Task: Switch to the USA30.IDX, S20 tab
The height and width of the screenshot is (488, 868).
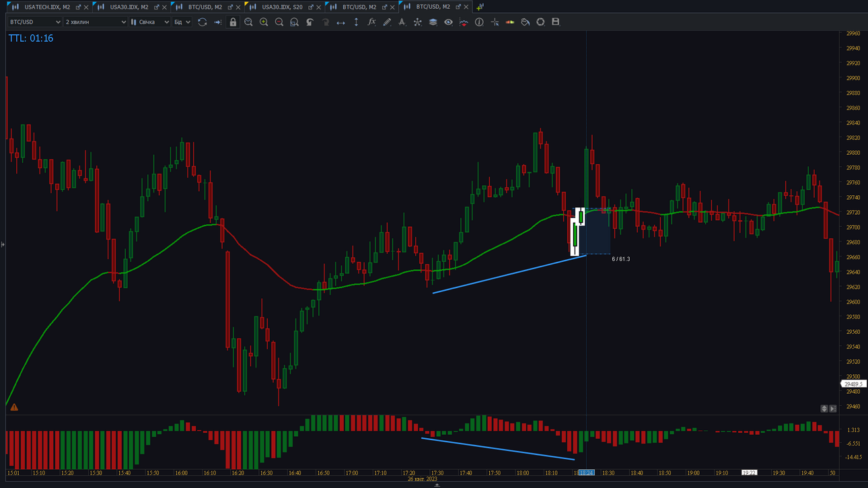Action: 282,7
